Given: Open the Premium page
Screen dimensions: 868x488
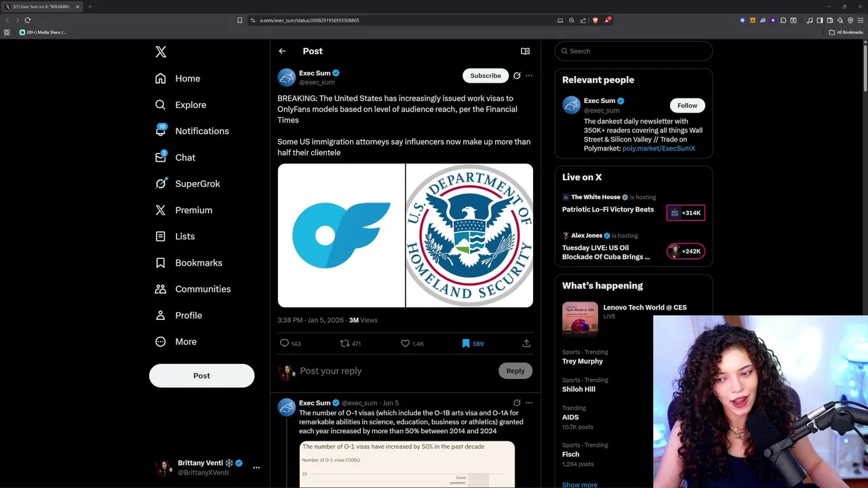Looking at the screenshot, I should pyautogui.click(x=184, y=210).
